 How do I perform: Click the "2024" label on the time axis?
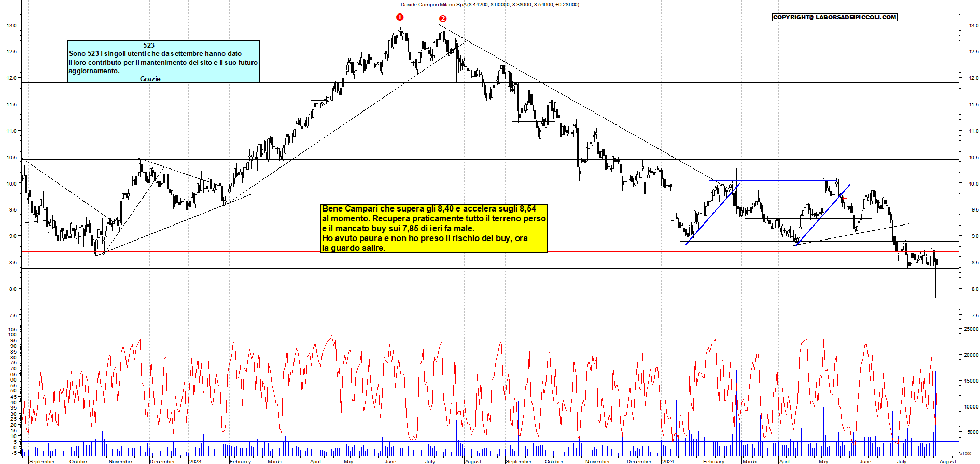point(668,461)
